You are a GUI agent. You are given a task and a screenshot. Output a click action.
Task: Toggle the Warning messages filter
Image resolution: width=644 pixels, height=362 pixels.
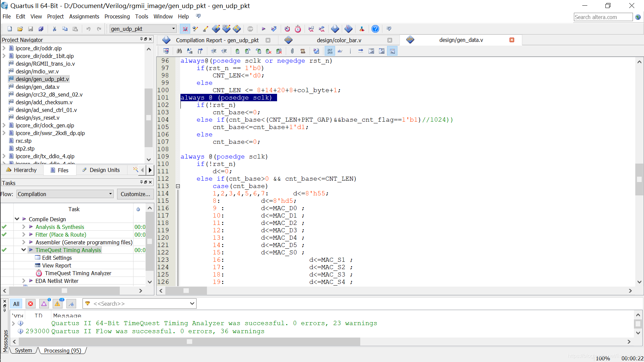[57, 304]
